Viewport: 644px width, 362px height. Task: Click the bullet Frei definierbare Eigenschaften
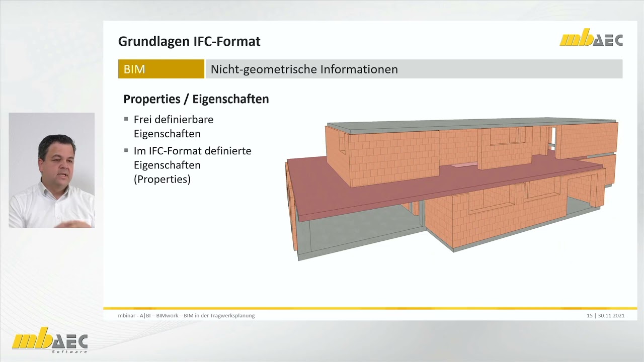tap(173, 127)
